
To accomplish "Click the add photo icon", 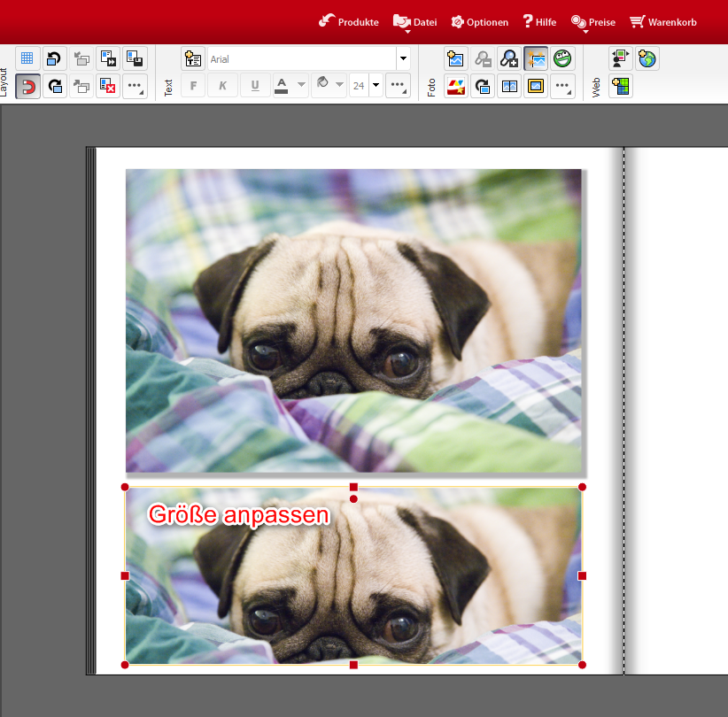I will (456, 58).
